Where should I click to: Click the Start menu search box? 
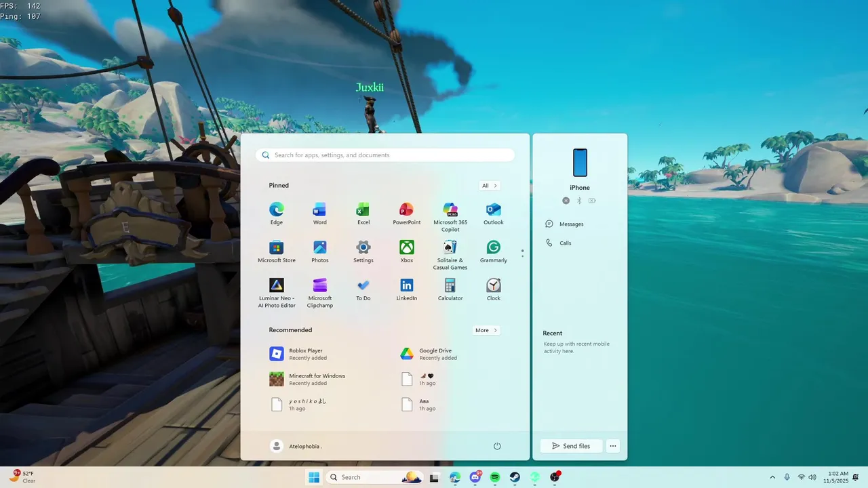tap(385, 155)
